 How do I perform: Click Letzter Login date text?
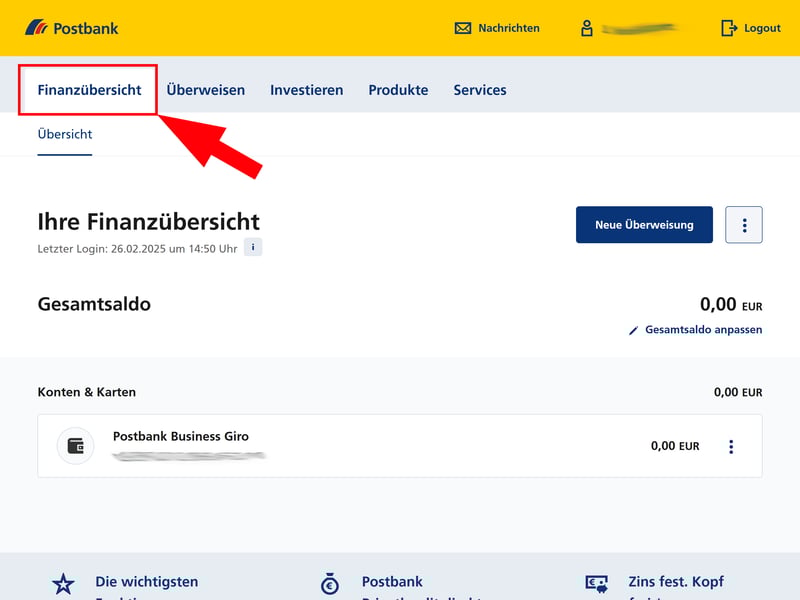tap(137, 249)
